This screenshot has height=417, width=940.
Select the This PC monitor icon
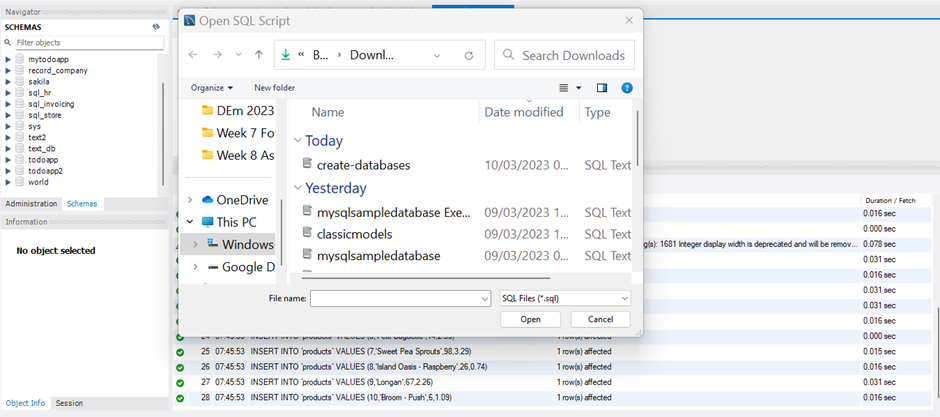click(207, 222)
